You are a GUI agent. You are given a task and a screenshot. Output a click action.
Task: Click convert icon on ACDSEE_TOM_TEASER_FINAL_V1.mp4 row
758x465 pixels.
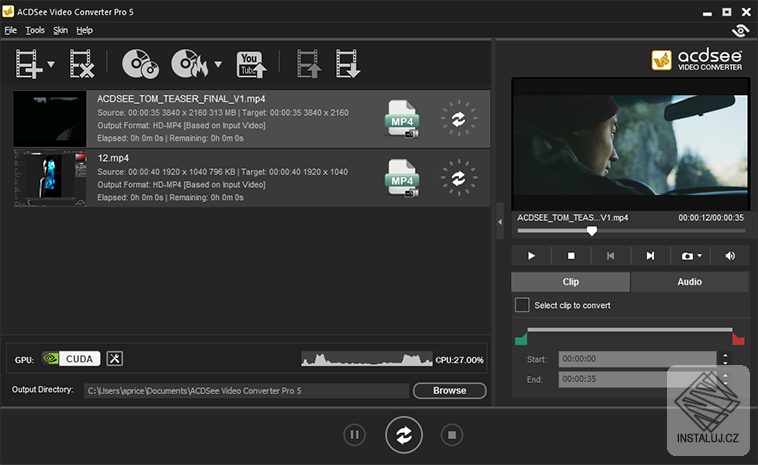point(459,119)
